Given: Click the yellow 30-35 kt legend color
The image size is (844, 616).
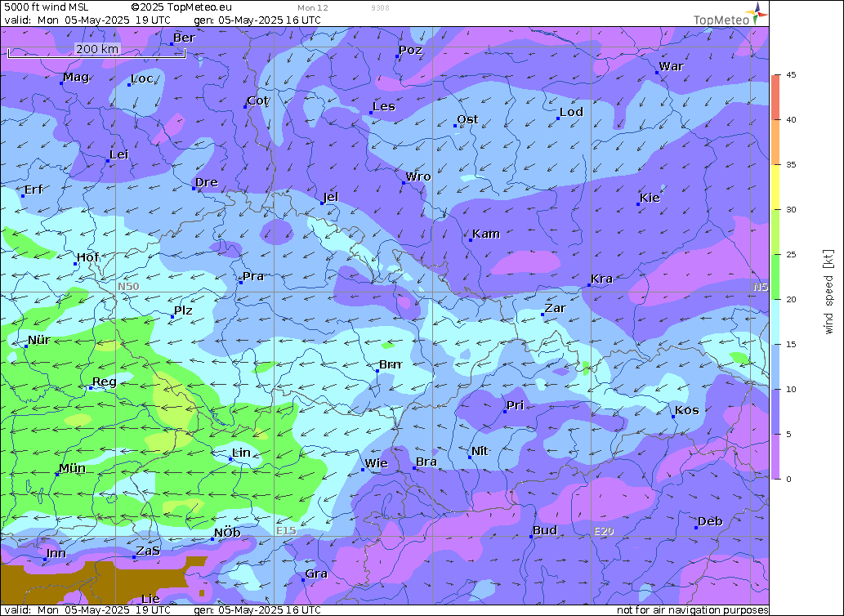Looking at the screenshot, I should (775, 187).
